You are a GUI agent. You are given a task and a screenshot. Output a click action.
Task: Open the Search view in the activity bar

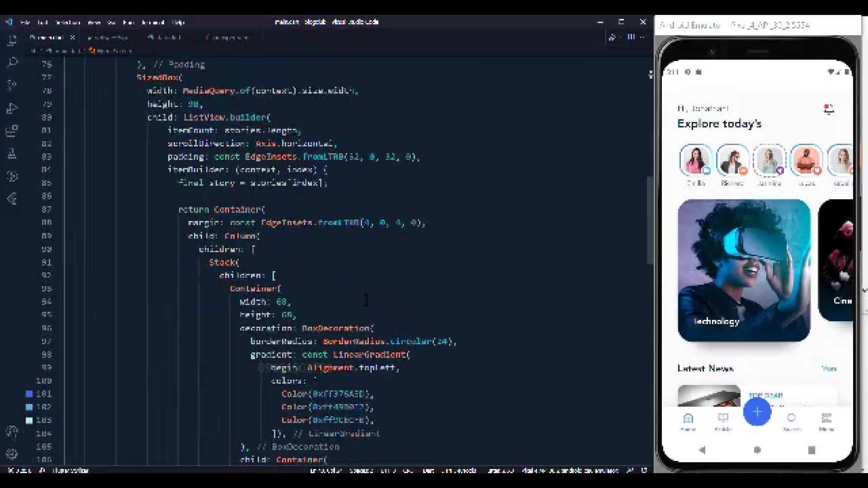(12, 62)
